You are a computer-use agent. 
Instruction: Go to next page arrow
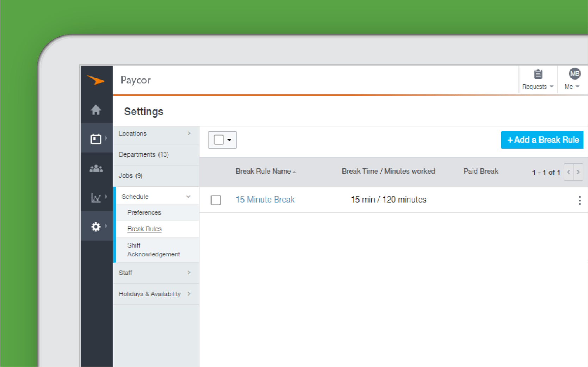[578, 172]
